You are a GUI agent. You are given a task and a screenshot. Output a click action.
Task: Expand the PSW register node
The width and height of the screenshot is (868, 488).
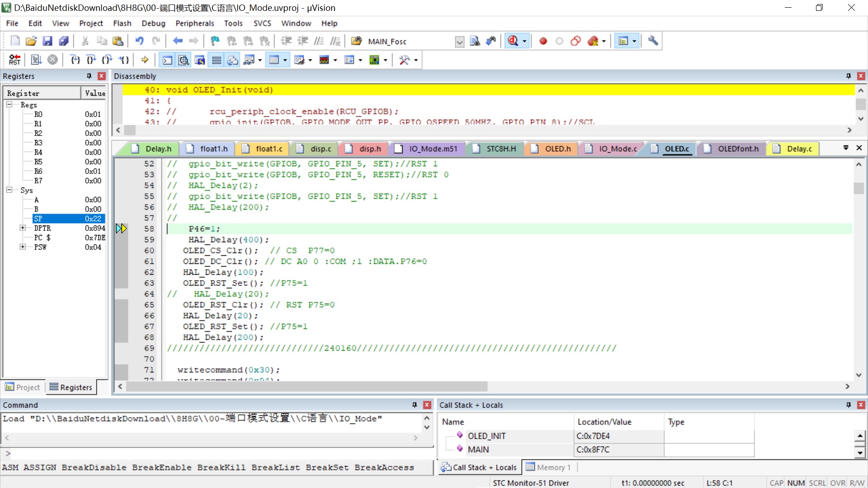pyautogui.click(x=23, y=247)
